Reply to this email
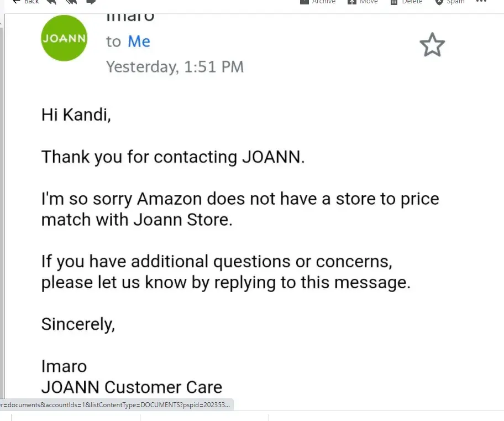This screenshot has width=504, height=421. (51, 2)
